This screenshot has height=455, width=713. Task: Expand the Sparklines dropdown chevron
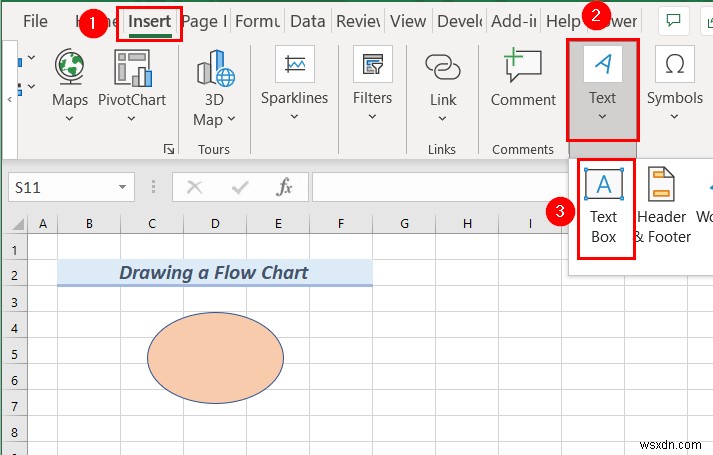tap(294, 117)
